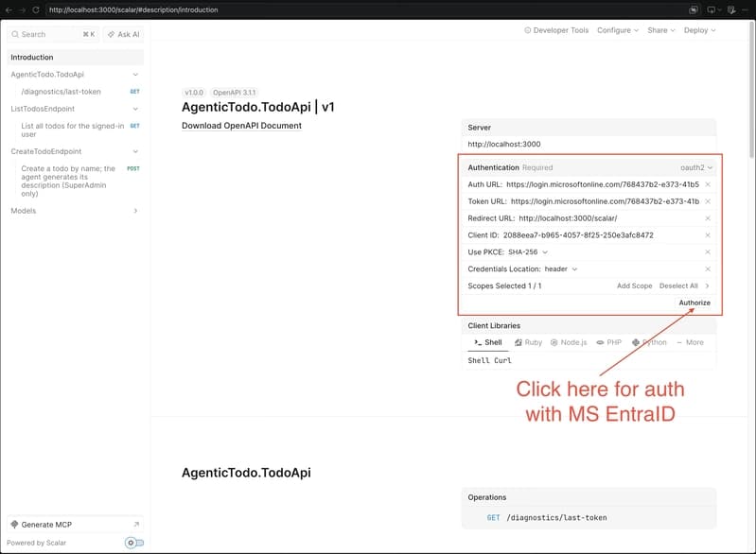Expand the Scopes Selected row chevron
This screenshot has height=554, width=756.
click(x=708, y=286)
